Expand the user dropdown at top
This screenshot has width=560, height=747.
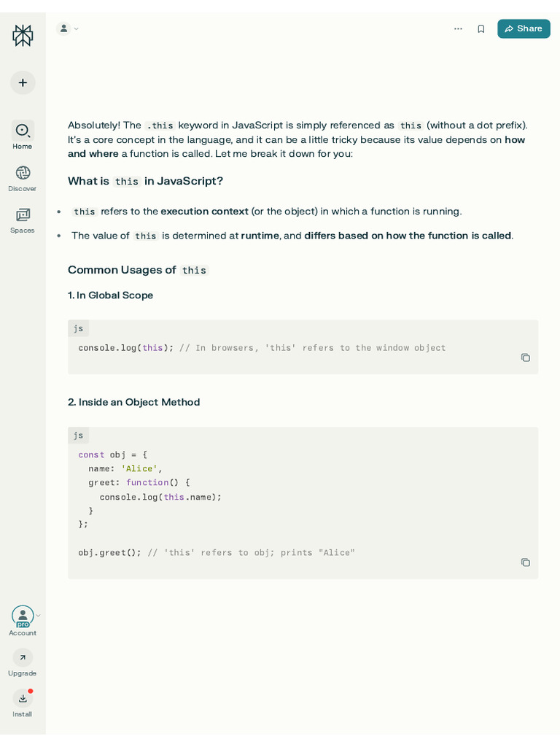pyautogui.click(x=69, y=28)
